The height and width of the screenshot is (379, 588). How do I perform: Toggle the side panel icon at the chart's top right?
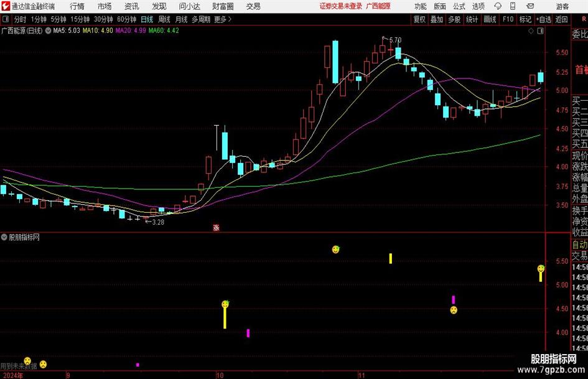coord(540,31)
